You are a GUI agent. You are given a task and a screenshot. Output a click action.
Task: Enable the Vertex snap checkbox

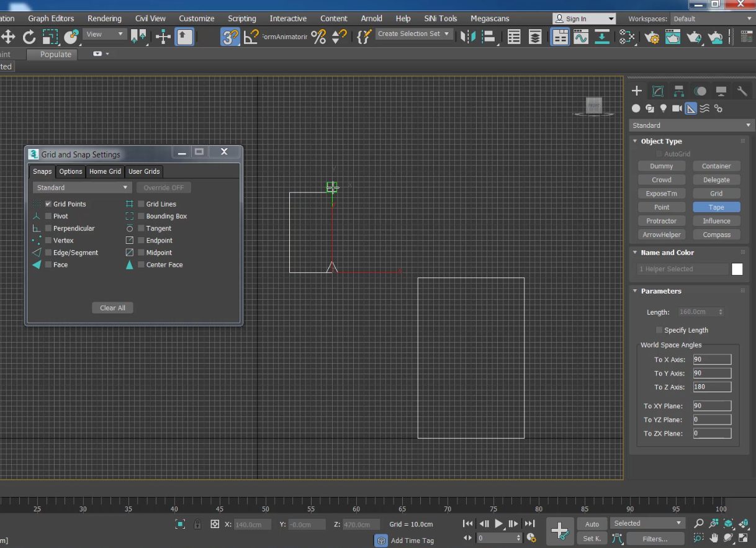click(48, 240)
